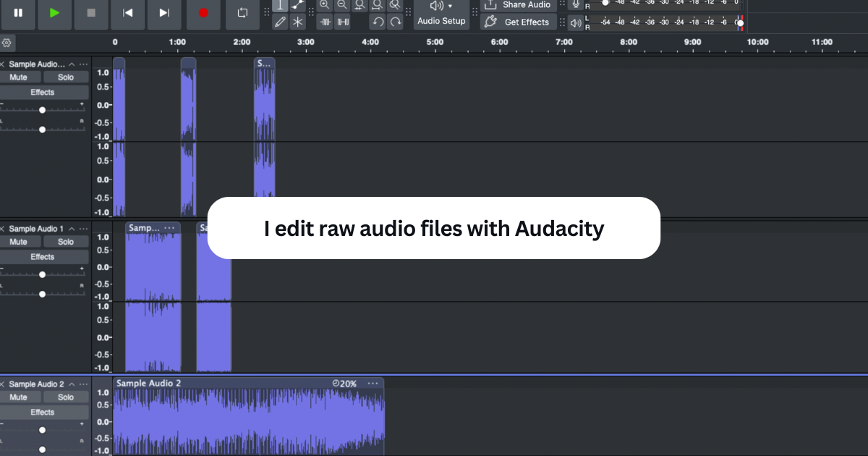Close the Sample Audio 2 track
This screenshot has width=868, height=456.
pos(3,384)
